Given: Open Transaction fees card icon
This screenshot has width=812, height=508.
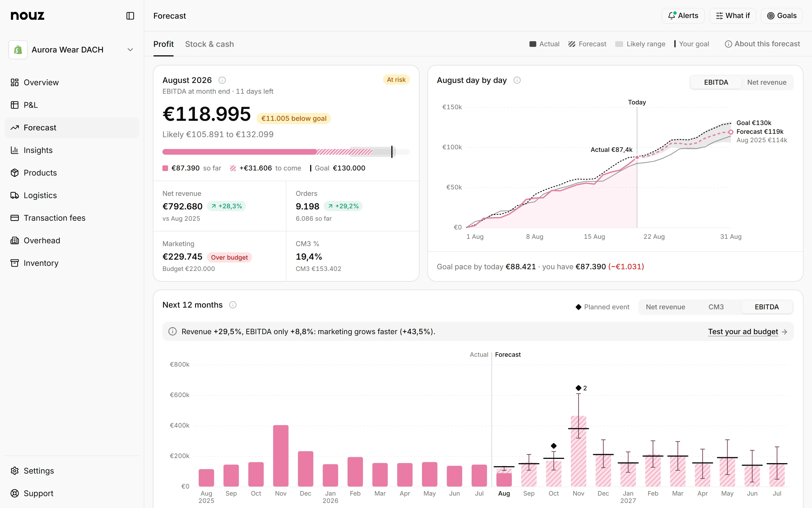Looking at the screenshot, I should (14, 218).
